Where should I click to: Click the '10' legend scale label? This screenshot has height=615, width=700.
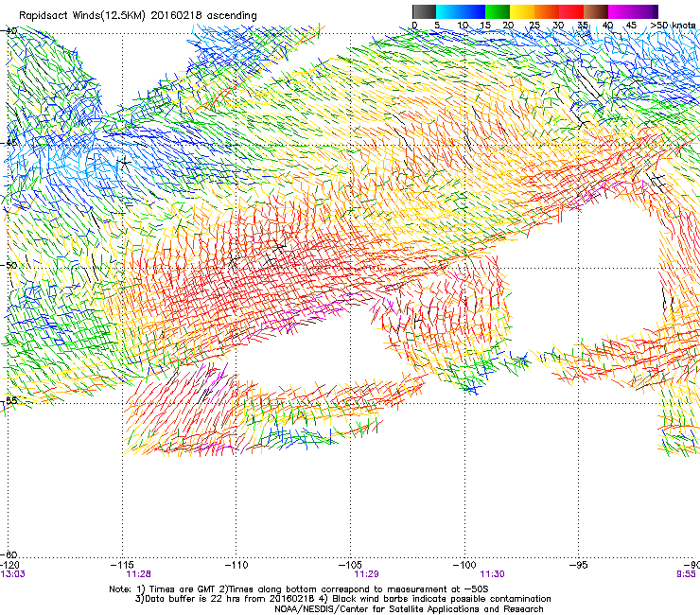463,25
